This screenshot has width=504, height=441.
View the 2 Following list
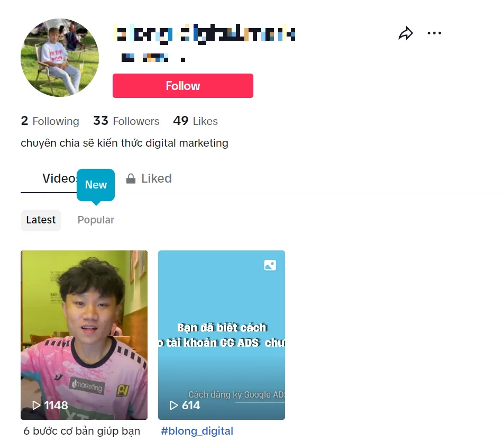point(50,121)
